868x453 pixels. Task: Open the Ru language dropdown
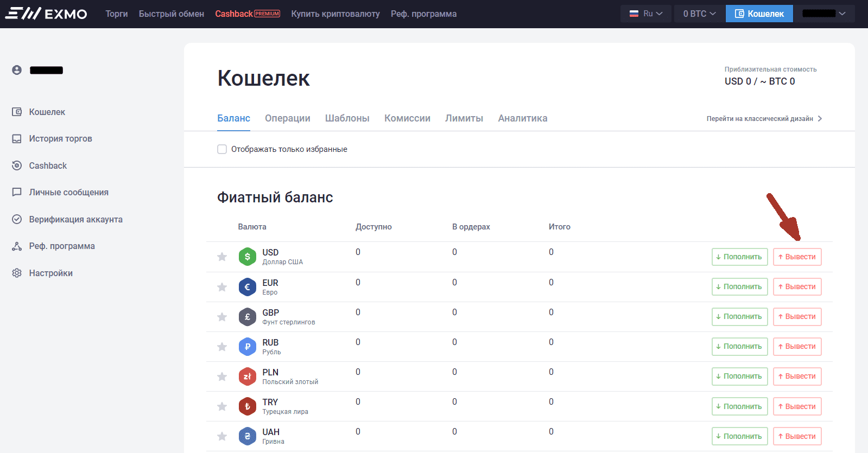[x=646, y=14]
